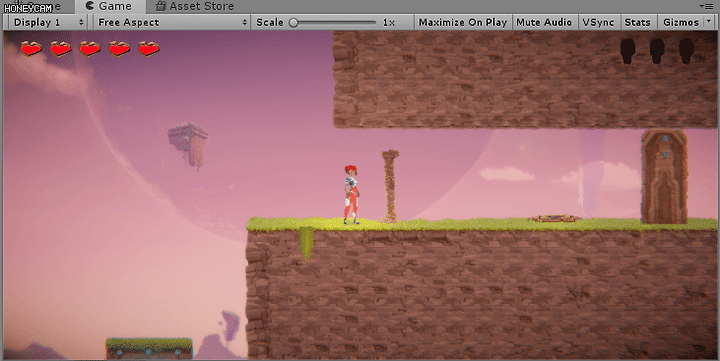Click the Game tab icon
This screenshot has height=361, width=720.
point(90,6)
